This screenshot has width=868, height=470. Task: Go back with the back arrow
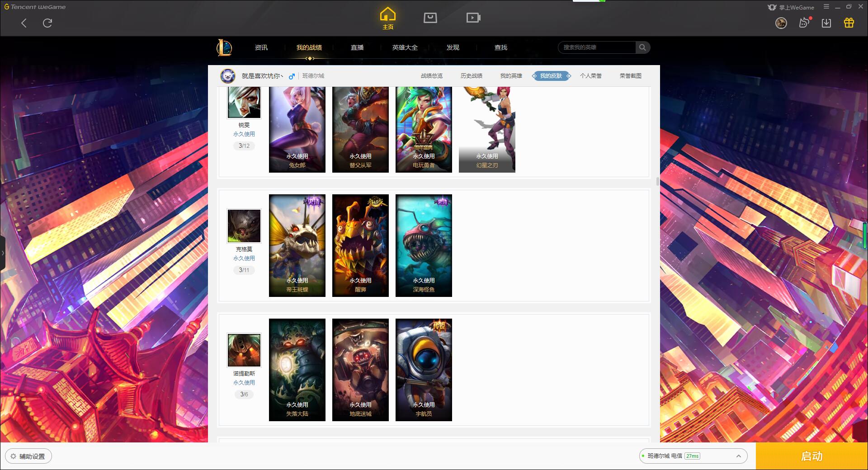pos(24,23)
